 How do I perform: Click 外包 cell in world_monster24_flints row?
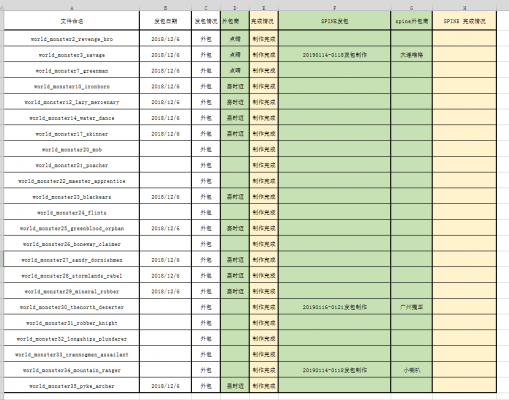click(x=206, y=212)
